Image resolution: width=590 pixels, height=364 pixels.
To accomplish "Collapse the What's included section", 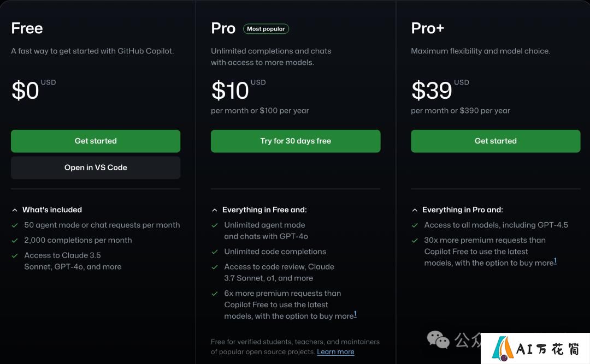I will click(x=15, y=210).
